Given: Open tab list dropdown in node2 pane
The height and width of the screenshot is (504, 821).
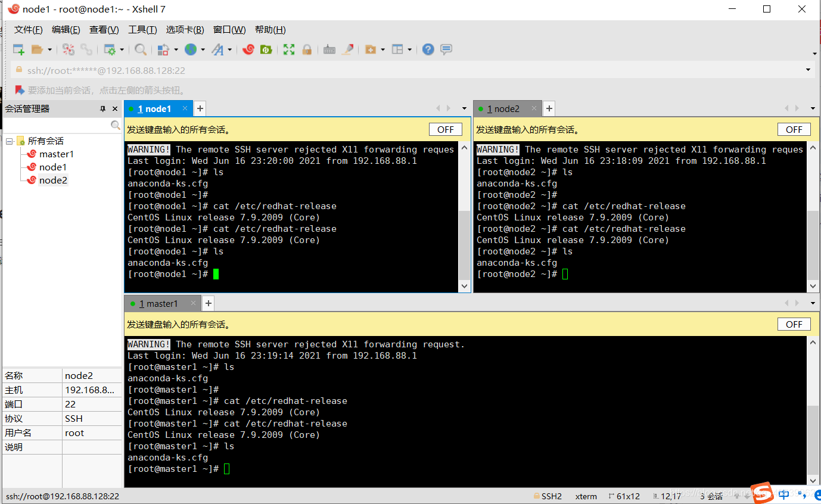Looking at the screenshot, I should [813, 108].
